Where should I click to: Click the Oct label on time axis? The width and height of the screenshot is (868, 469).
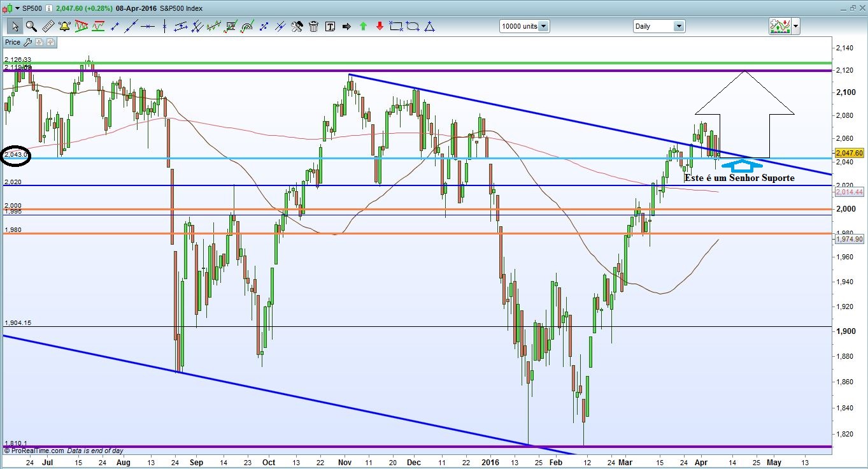point(269,461)
